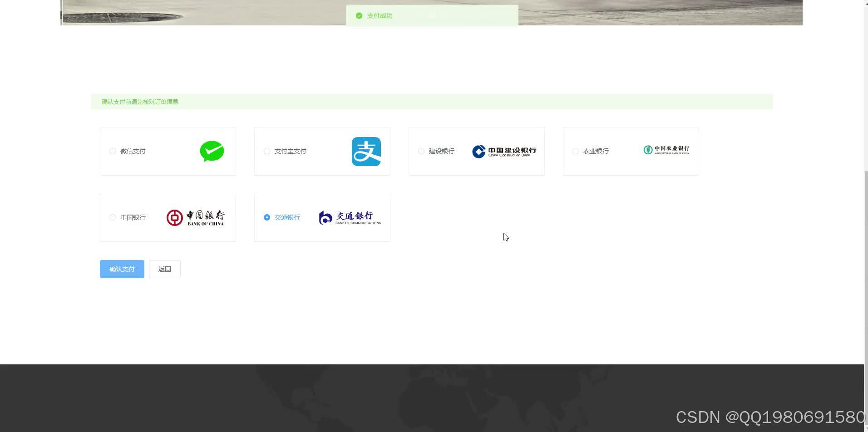Click the green success checkmark icon

coord(359,15)
